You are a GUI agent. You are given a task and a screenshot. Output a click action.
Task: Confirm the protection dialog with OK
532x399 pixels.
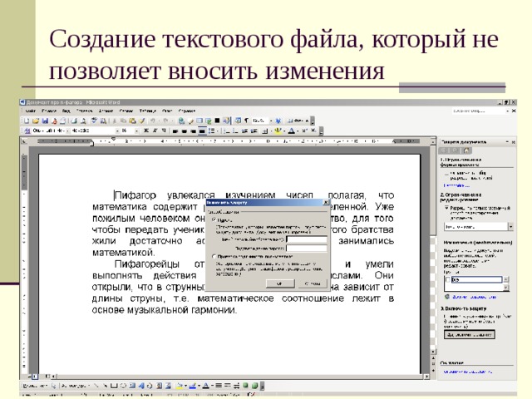coord(280,283)
